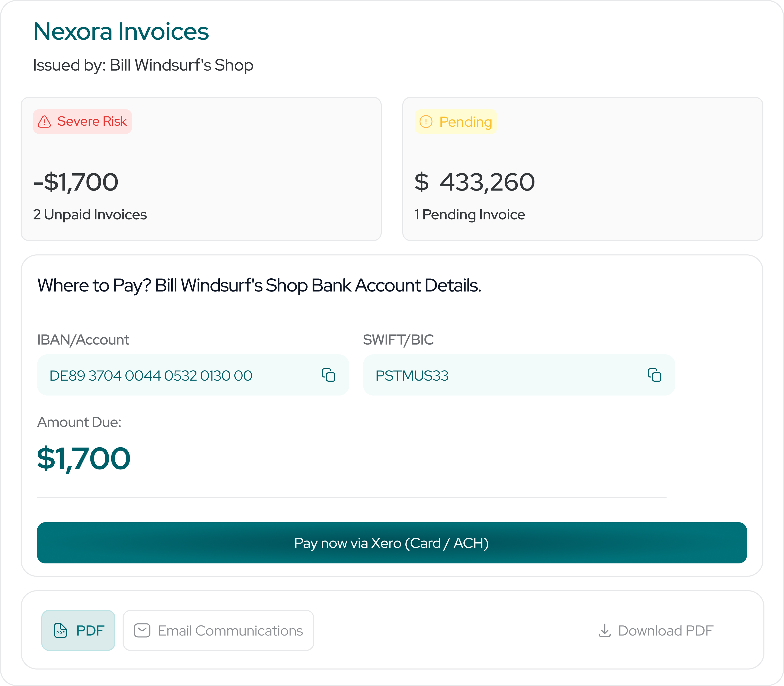Select the Pending status badge
Viewport: 784px width, 686px height.
click(456, 122)
